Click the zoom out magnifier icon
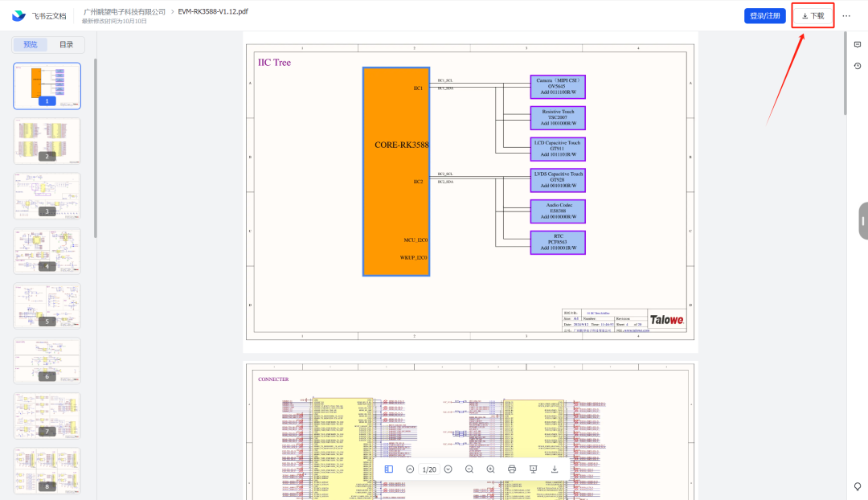868x500 pixels. 469,469
